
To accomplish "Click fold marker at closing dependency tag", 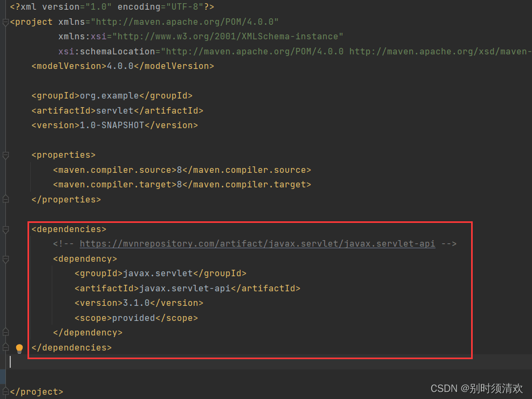I will pyautogui.click(x=5, y=332).
